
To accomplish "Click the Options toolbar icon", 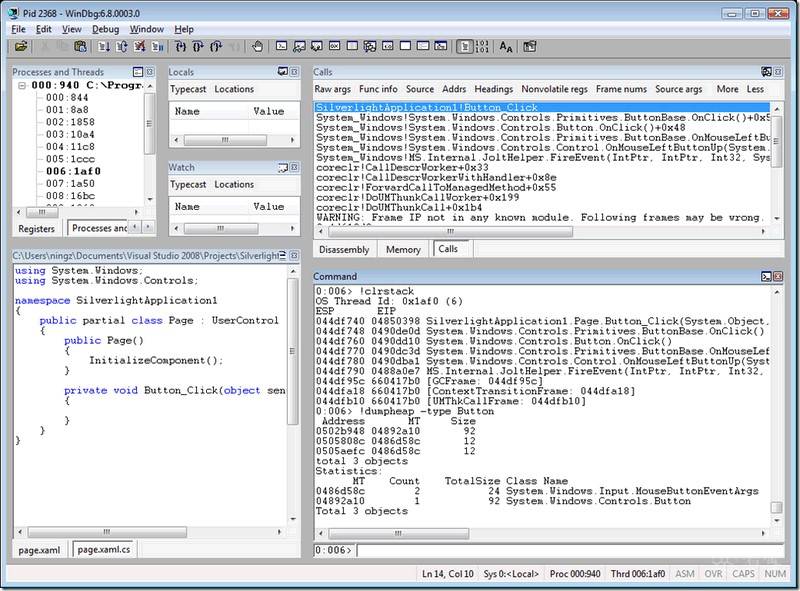I will pos(530,47).
